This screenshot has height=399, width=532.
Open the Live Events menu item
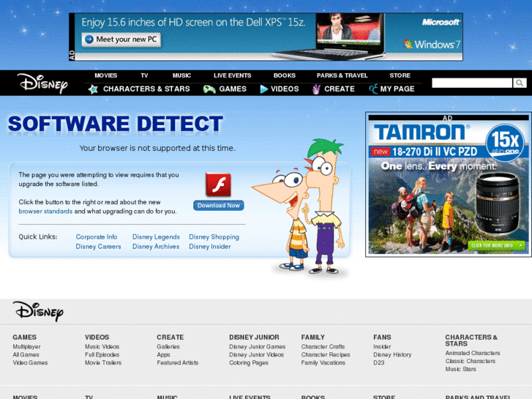click(x=233, y=75)
